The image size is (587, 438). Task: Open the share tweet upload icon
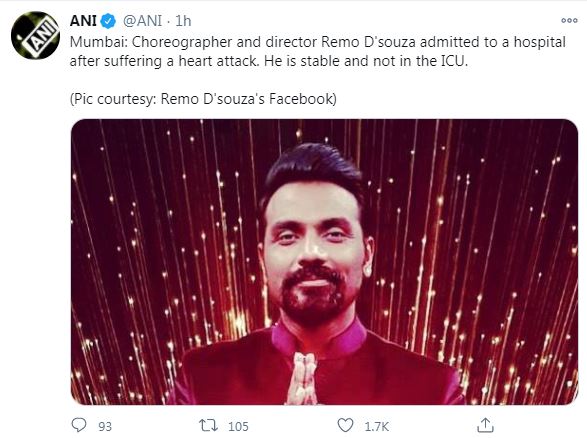coord(485,425)
